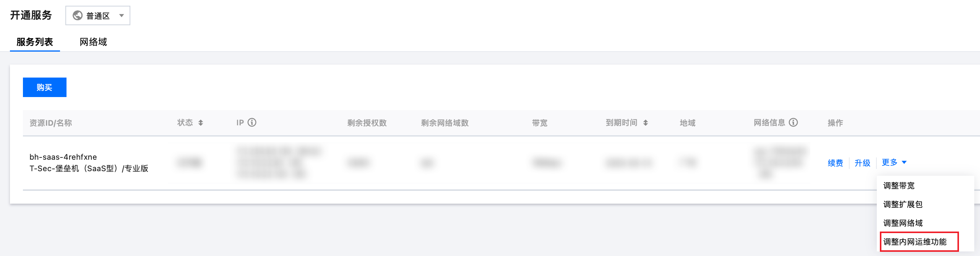Choose 调整带宽 from the menu

tap(899, 186)
